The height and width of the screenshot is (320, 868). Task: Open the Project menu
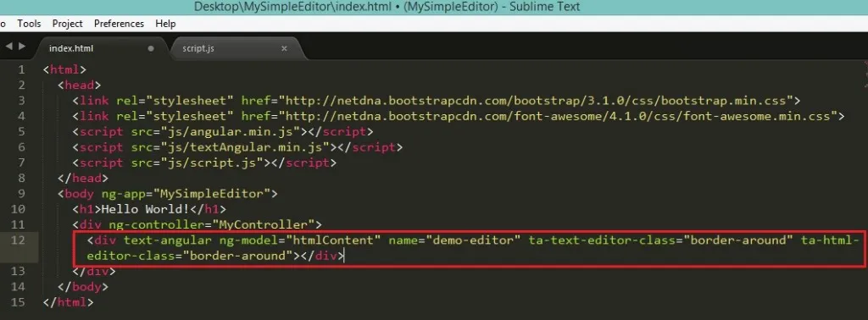click(68, 24)
